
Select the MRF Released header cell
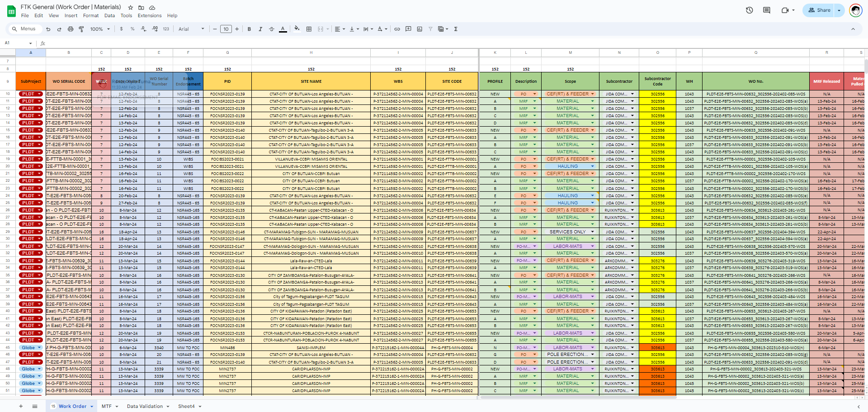coord(826,81)
